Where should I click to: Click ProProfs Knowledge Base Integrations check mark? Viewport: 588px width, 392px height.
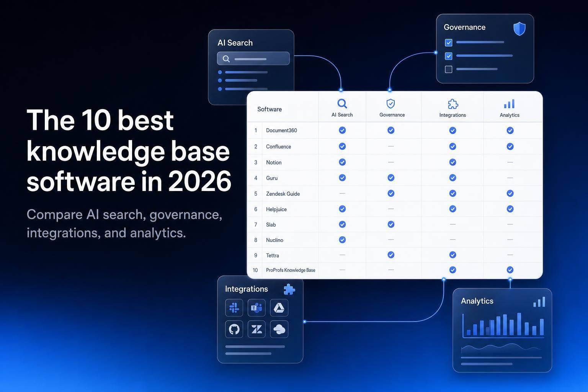tap(452, 270)
